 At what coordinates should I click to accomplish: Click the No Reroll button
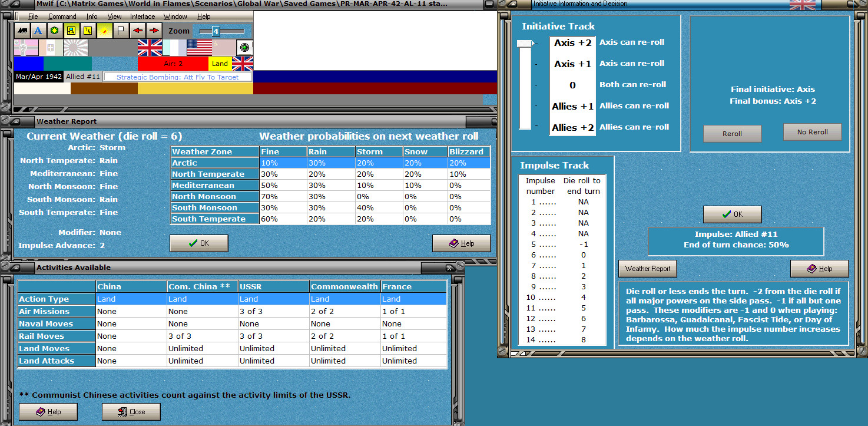coord(812,132)
